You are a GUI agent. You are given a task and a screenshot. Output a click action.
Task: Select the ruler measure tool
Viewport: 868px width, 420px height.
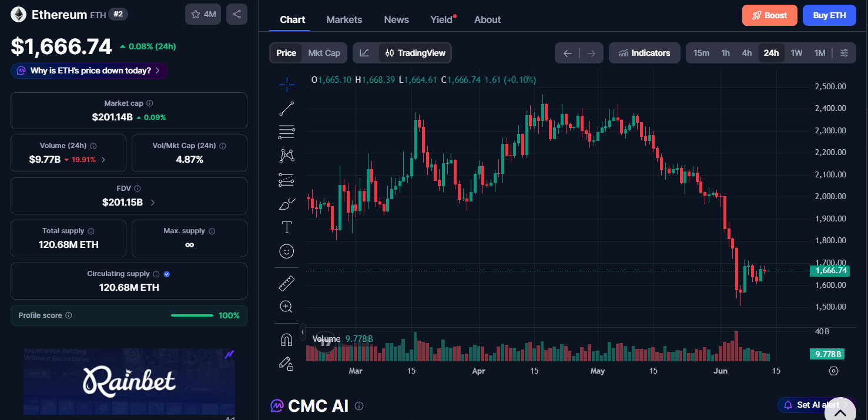287,284
